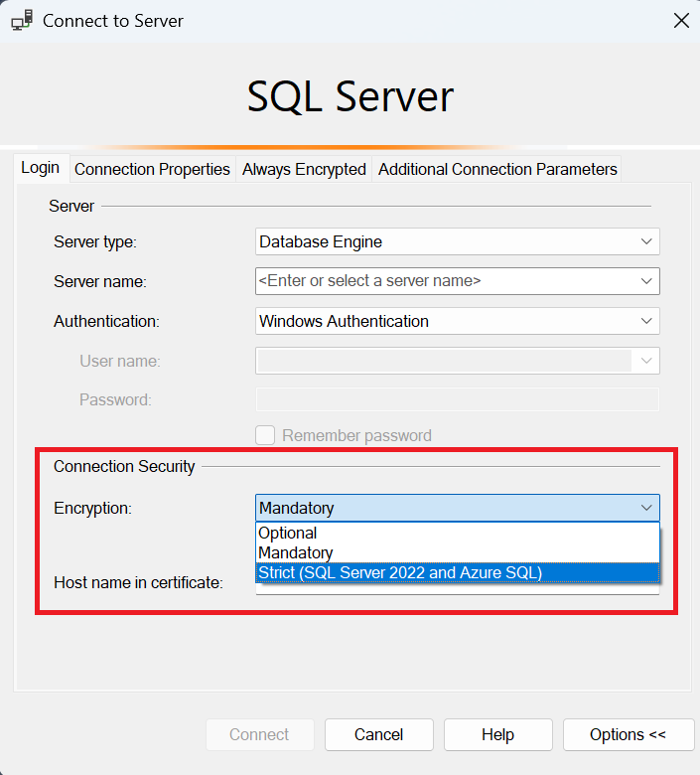Go to the Always Encrypted tab
Screen dimensions: 700x775
click(x=304, y=170)
